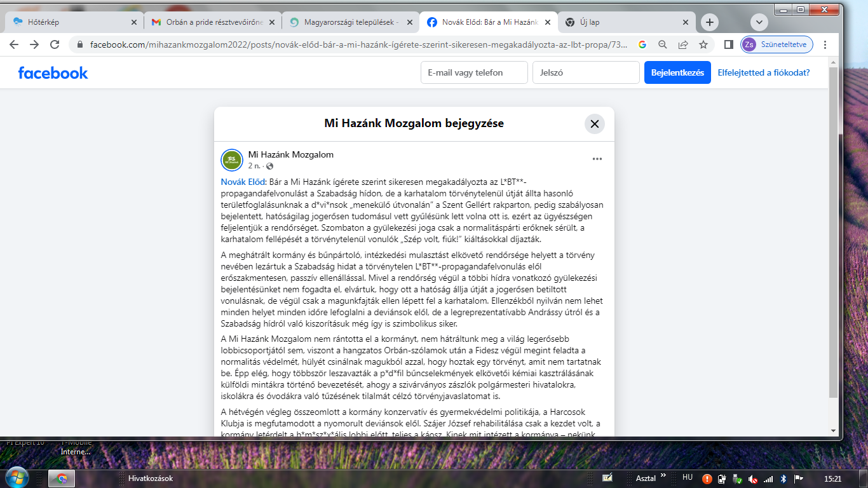Screen dimensions: 868x488
Task: Click the tablet input panel icon on taskbar
Action: (x=607, y=478)
